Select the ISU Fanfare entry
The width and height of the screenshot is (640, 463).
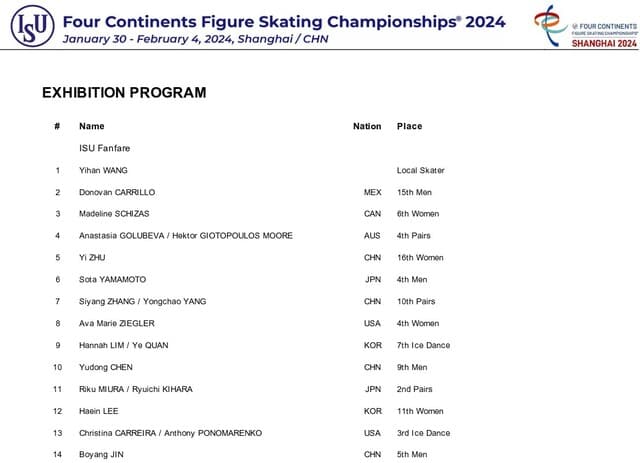coord(104,148)
